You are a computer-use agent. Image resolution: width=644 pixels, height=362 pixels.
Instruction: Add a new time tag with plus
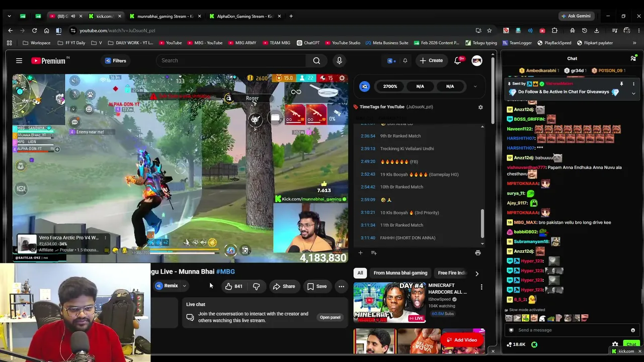point(360,252)
